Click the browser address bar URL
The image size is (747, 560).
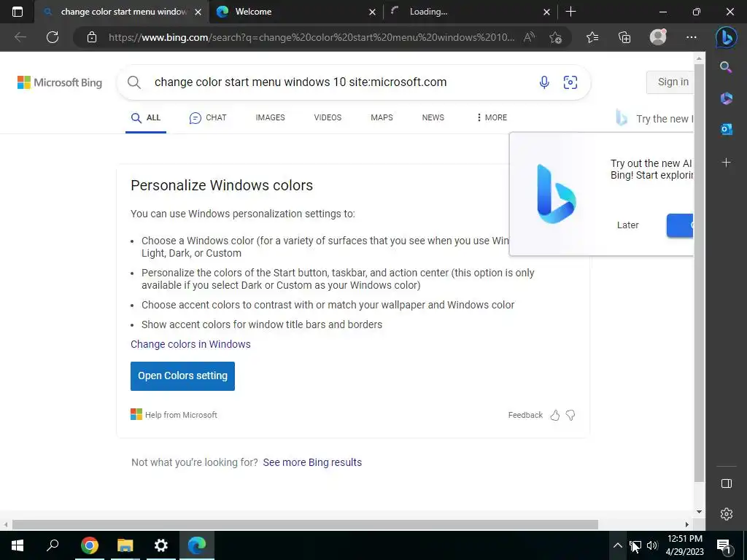click(311, 37)
